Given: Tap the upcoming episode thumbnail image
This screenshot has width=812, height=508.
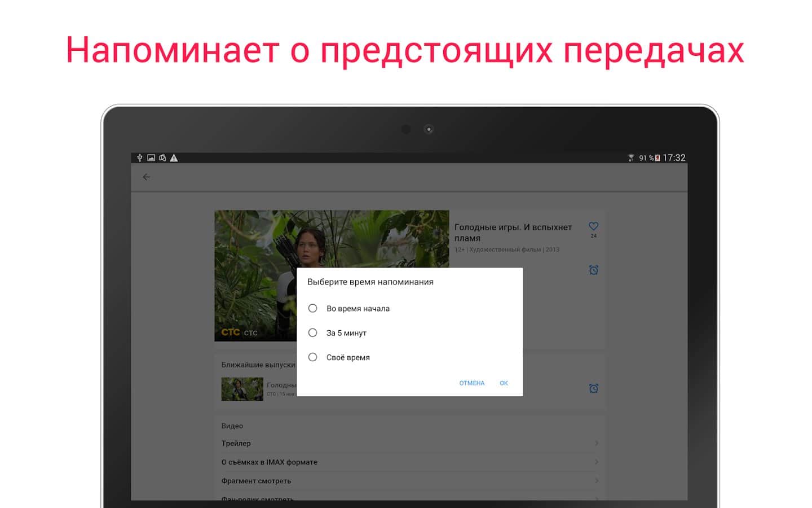Looking at the screenshot, I should pos(242,389).
